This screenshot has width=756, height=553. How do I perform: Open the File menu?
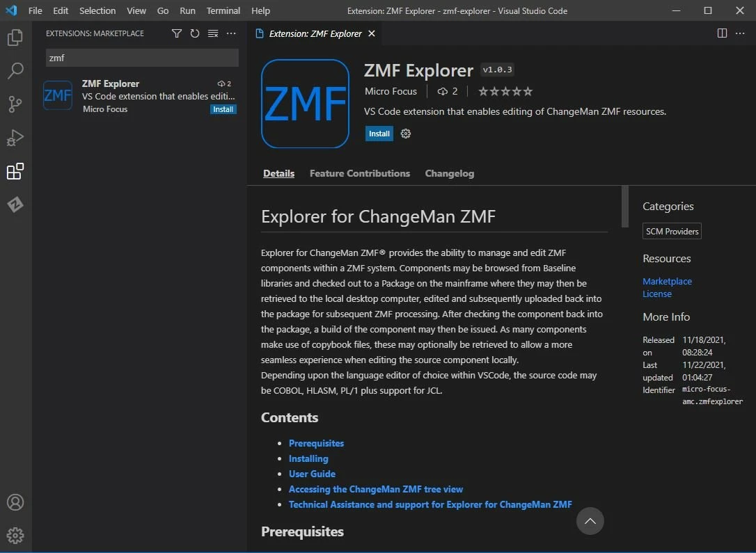pos(36,10)
